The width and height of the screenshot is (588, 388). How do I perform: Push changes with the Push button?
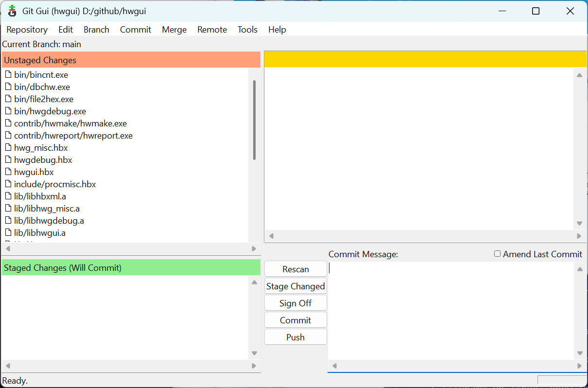tap(295, 337)
